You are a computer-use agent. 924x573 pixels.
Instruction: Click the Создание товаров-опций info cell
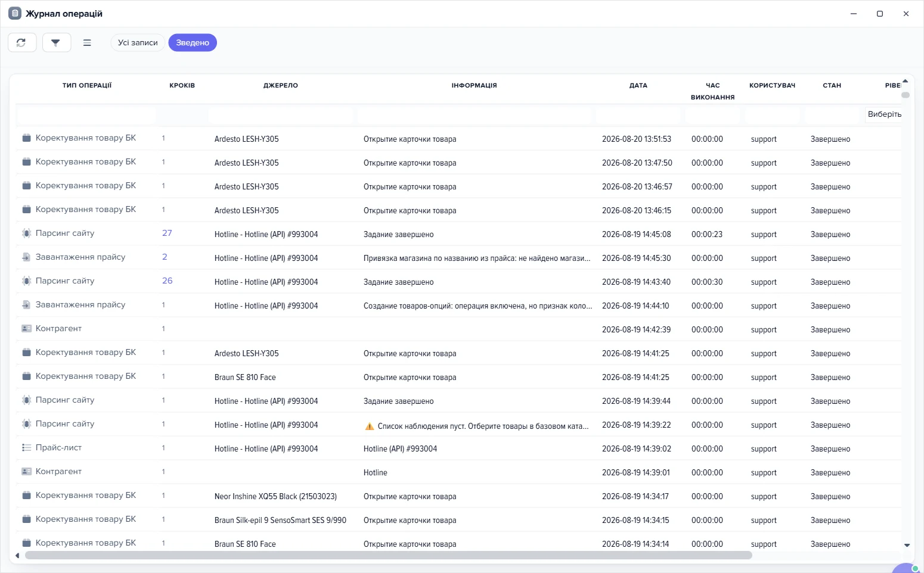click(477, 306)
